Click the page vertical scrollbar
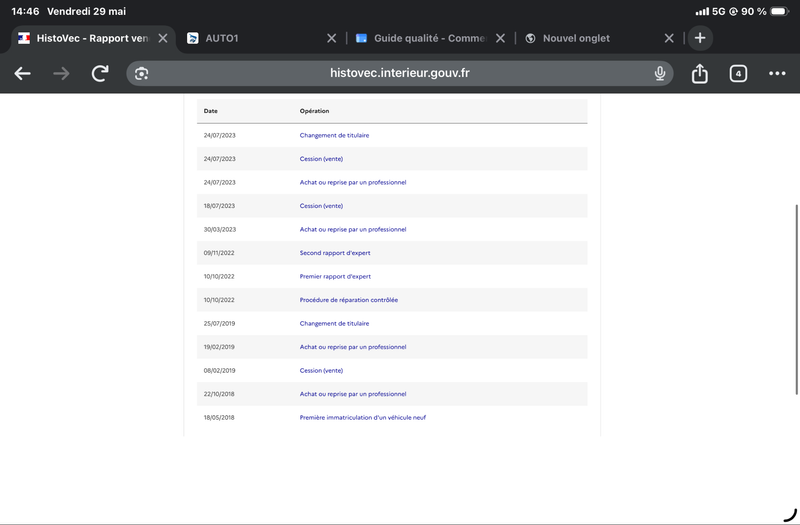 (x=796, y=299)
